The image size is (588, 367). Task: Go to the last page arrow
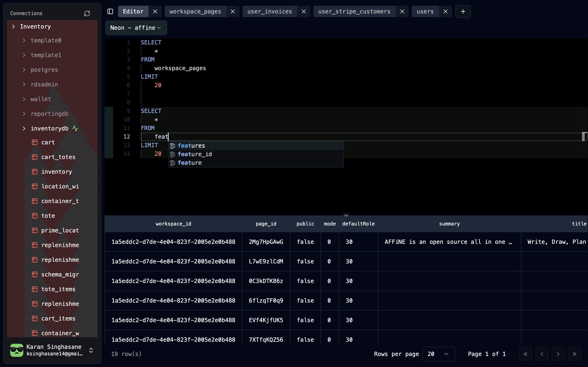(574, 354)
